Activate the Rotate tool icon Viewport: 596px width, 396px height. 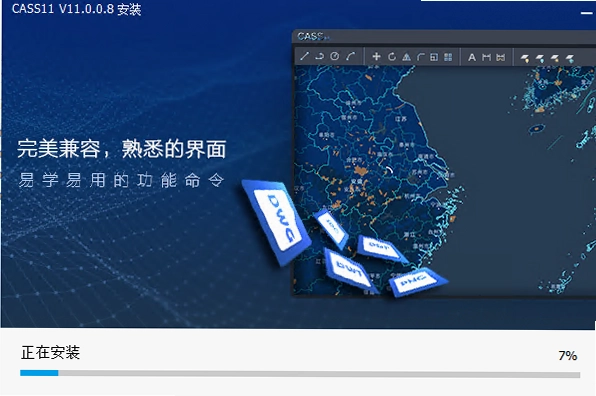point(392,57)
